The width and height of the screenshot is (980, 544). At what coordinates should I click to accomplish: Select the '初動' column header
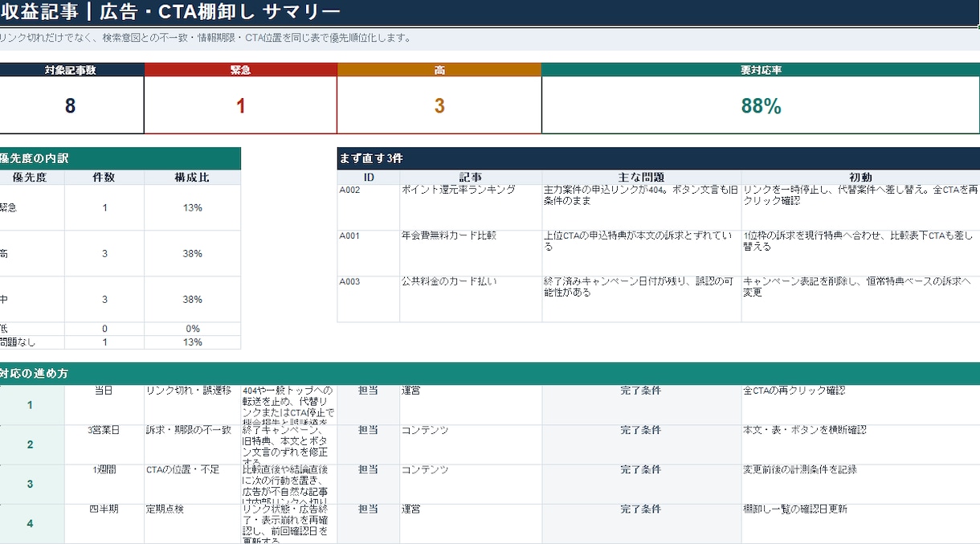860,178
